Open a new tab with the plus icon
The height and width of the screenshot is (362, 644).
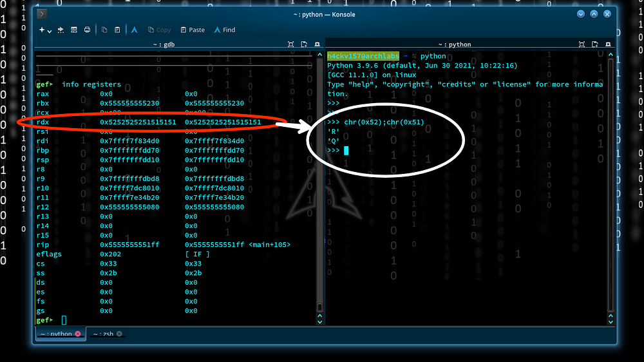[42, 30]
